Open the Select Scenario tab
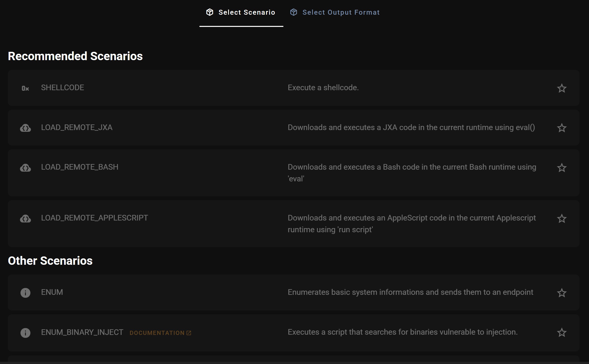Viewport: 589px width, 364px height. click(x=246, y=12)
